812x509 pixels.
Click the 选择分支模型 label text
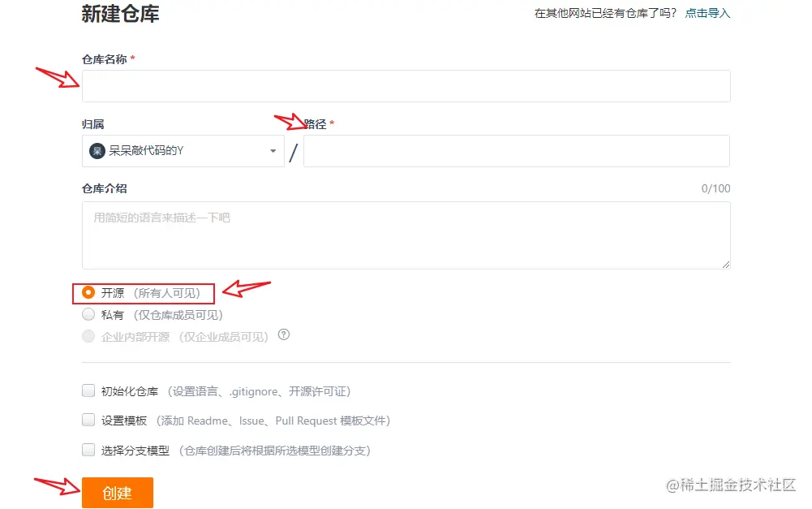click(135, 451)
